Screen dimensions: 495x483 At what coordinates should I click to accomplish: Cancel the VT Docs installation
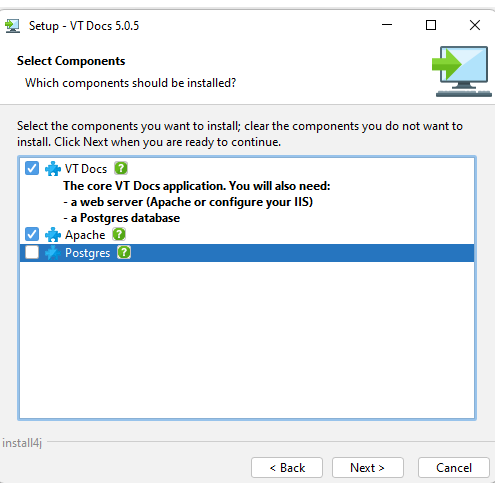(454, 468)
